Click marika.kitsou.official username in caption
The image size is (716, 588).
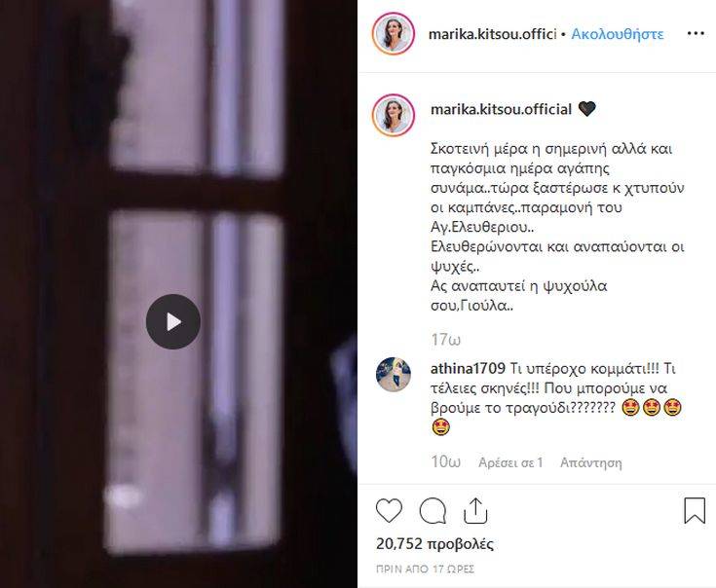501,109
